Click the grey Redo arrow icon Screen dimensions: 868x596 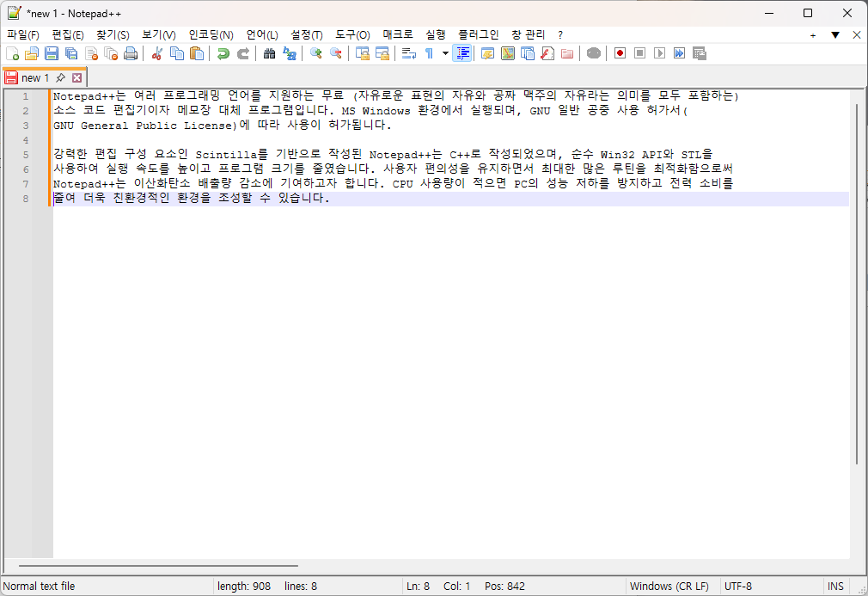click(x=243, y=53)
